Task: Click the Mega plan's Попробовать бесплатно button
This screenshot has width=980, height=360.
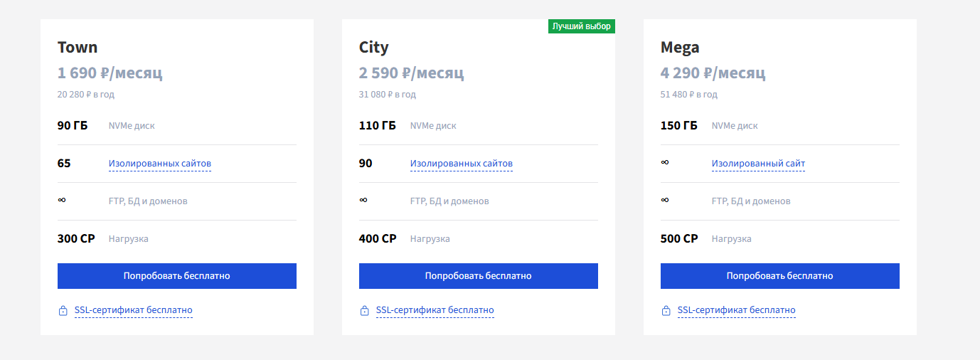Action: [x=780, y=276]
